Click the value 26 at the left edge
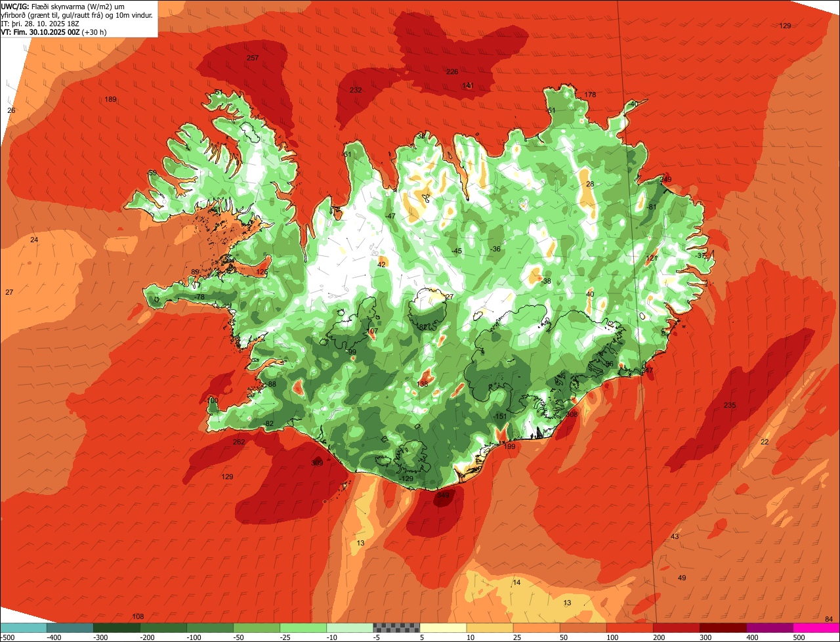Image resolution: width=840 pixels, height=642 pixels. 11,110
